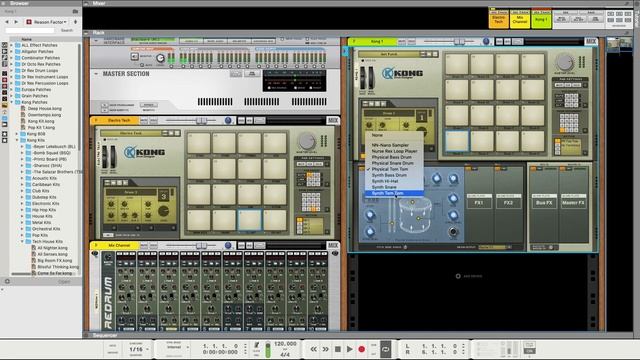Click the Electro Tech pan knob

coord(228,120)
